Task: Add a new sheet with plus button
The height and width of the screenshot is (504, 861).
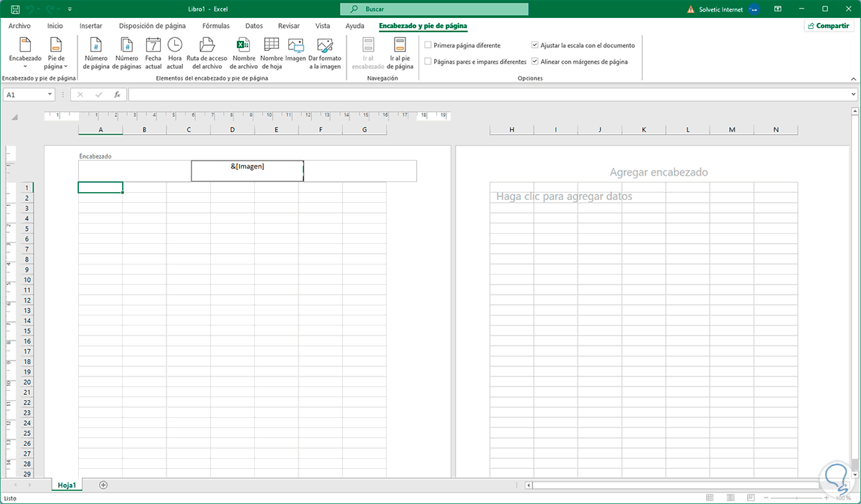Action: click(103, 485)
